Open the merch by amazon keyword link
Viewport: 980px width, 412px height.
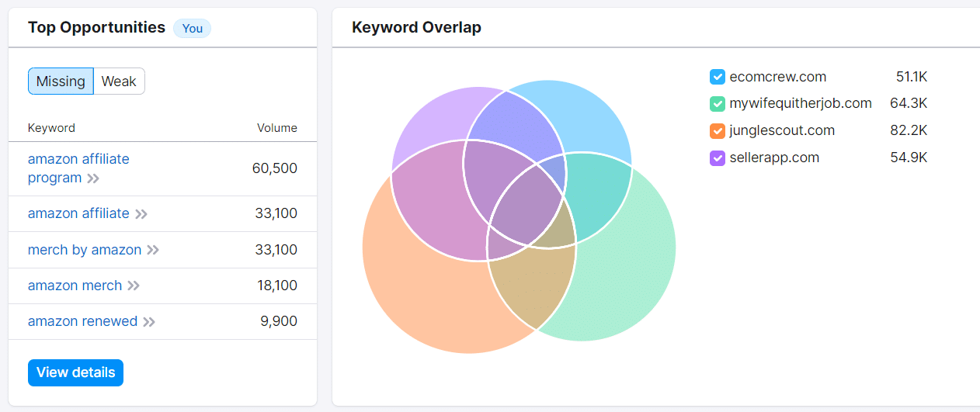pyautogui.click(x=85, y=250)
